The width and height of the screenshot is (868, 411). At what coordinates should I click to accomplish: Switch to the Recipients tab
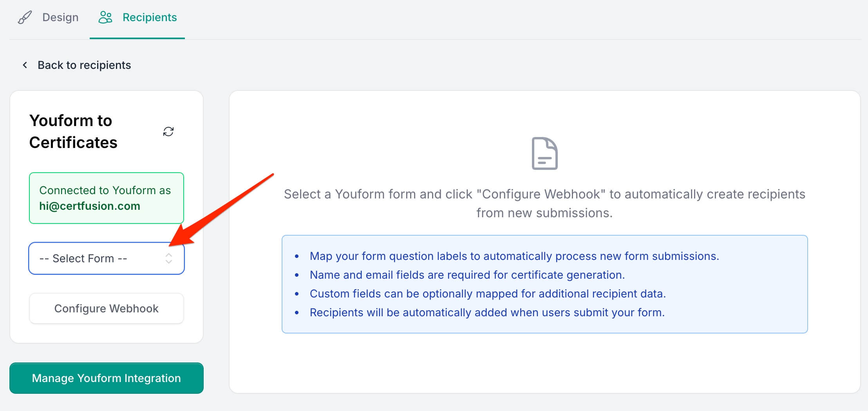pos(137,18)
